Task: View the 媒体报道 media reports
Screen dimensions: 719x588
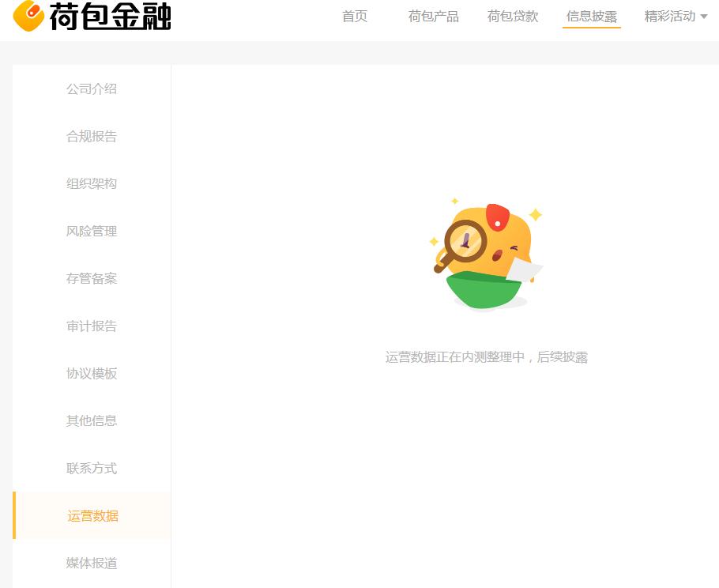Action: 92,563
